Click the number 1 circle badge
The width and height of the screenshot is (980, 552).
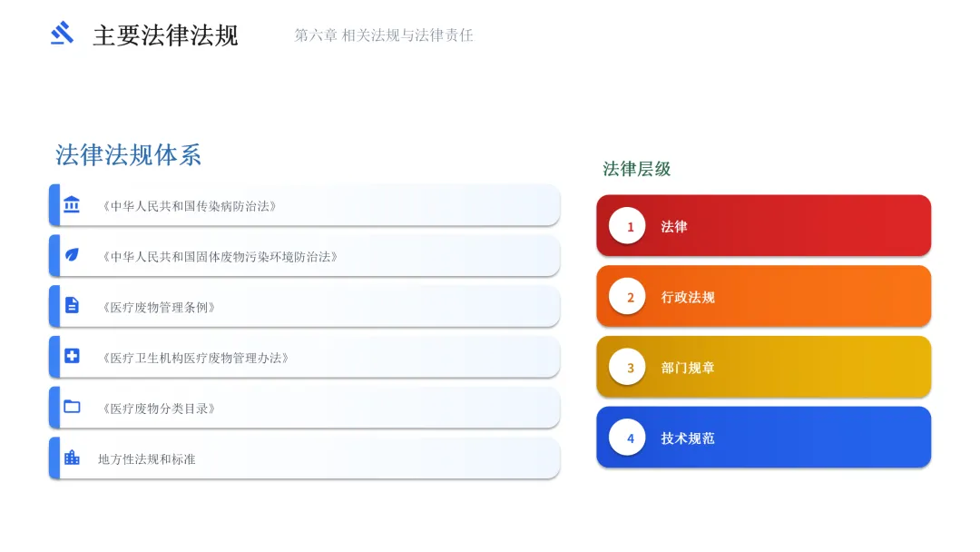pyautogui.click(x=627, y=226)
